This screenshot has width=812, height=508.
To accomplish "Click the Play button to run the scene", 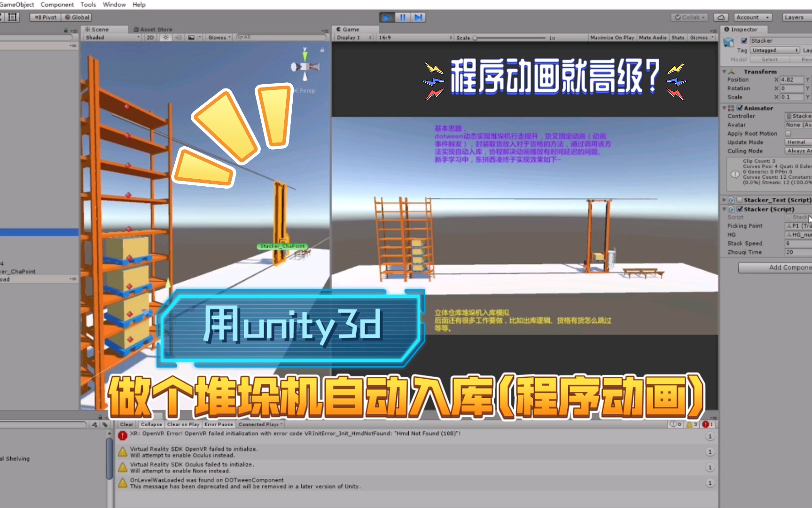I will click(386, 17).
